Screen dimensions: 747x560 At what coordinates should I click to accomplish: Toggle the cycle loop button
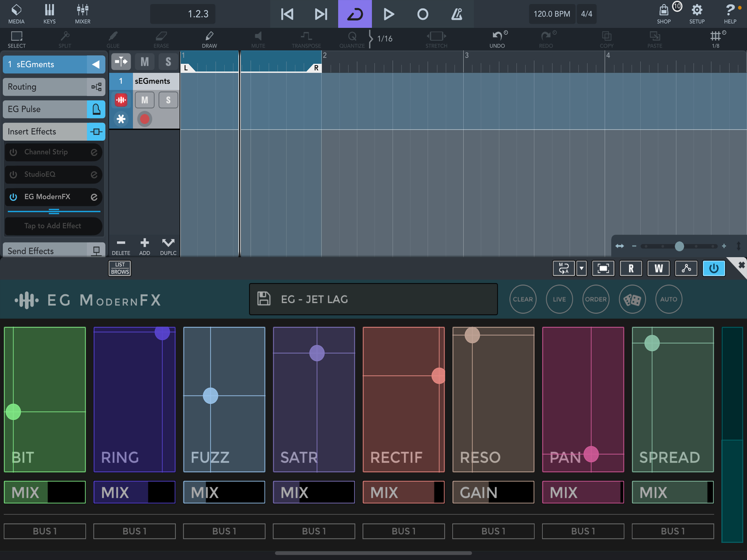(355, 14)
